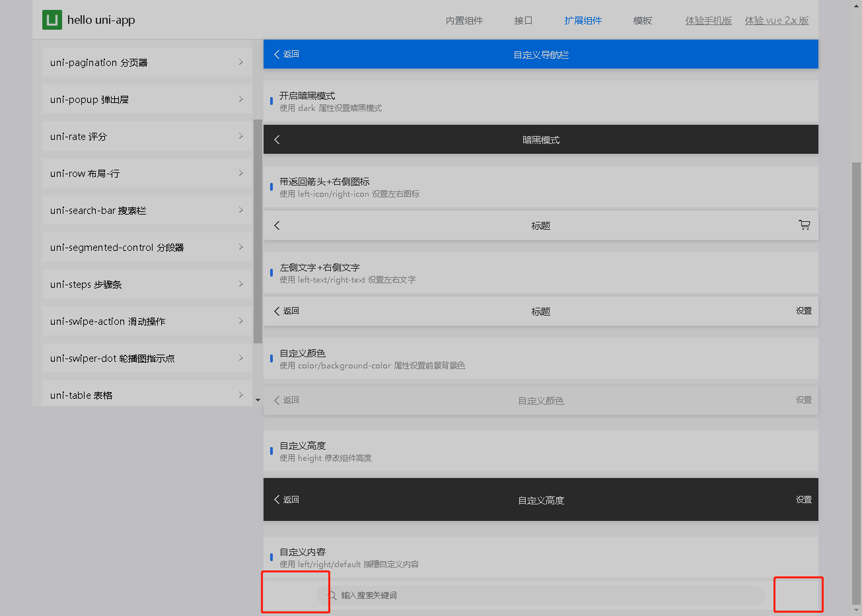Click 设置 in the dark 自定义高度 navbar
Screen dimensions: 862x616
804,500
